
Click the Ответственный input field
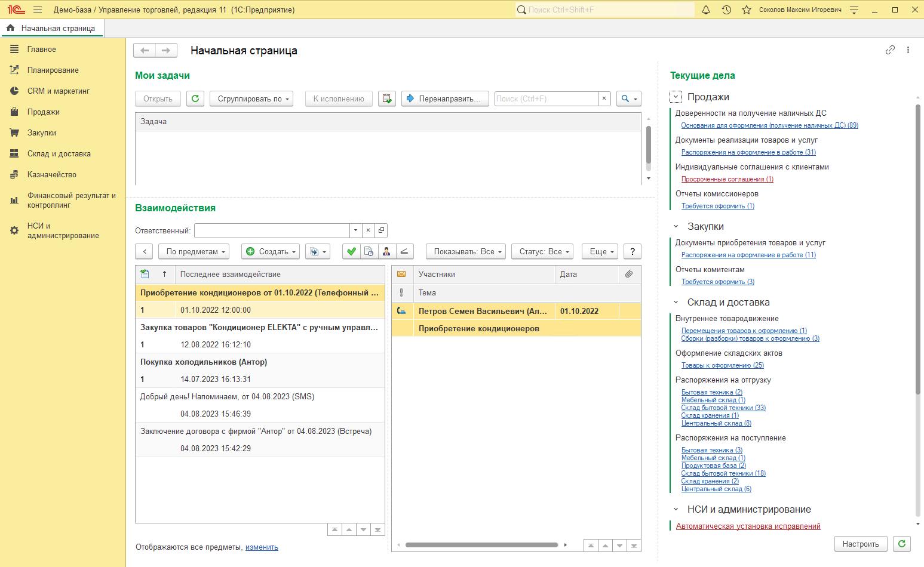pos(272,230)
